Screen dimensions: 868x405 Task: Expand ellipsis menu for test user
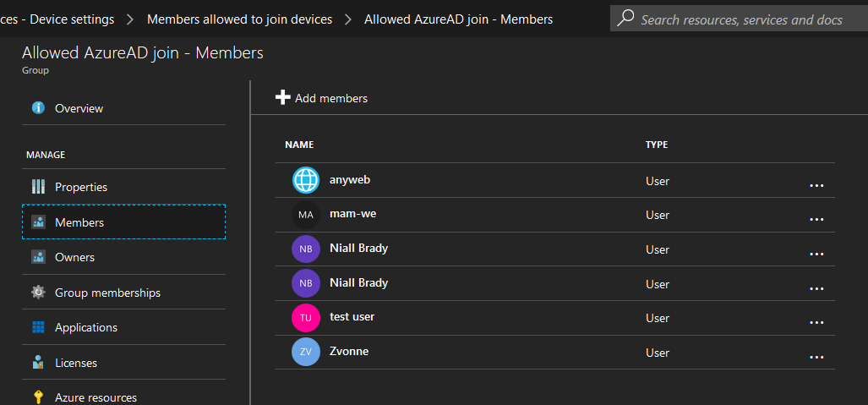(x=816, y=322)
